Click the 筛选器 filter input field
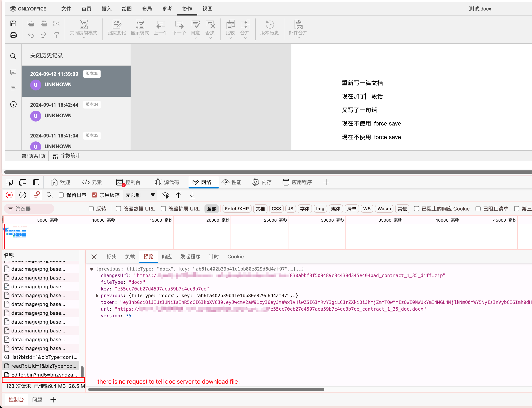 [29, 209]
